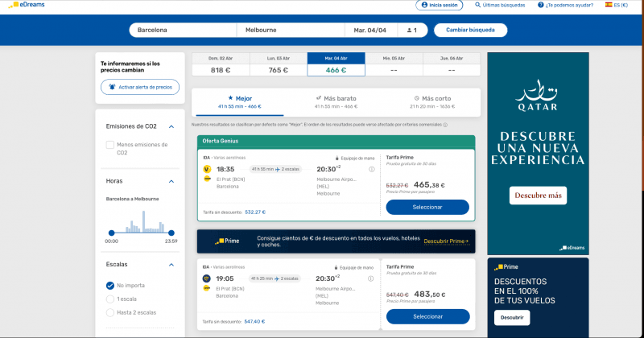The image size is (644, 338).
Task: Check Menos emisiones de CO2 checkbox
Action: click(x=110, y=145)
